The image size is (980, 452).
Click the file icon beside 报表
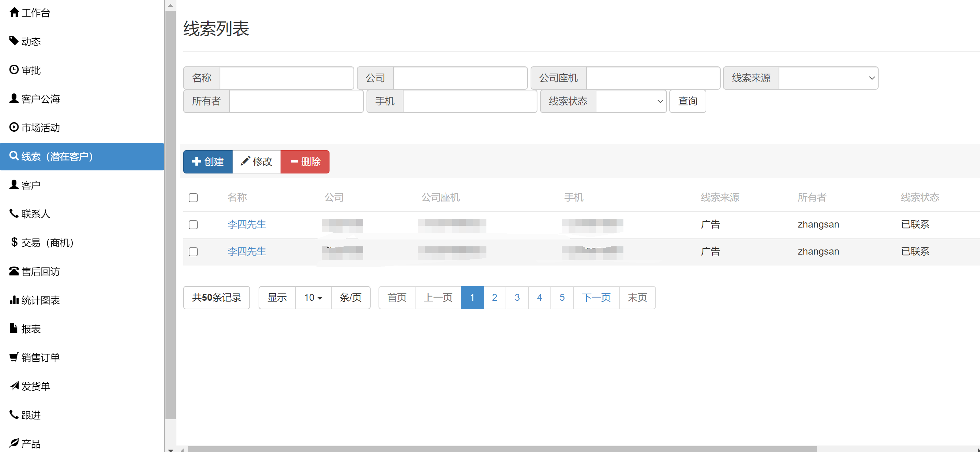pos(14,328)
